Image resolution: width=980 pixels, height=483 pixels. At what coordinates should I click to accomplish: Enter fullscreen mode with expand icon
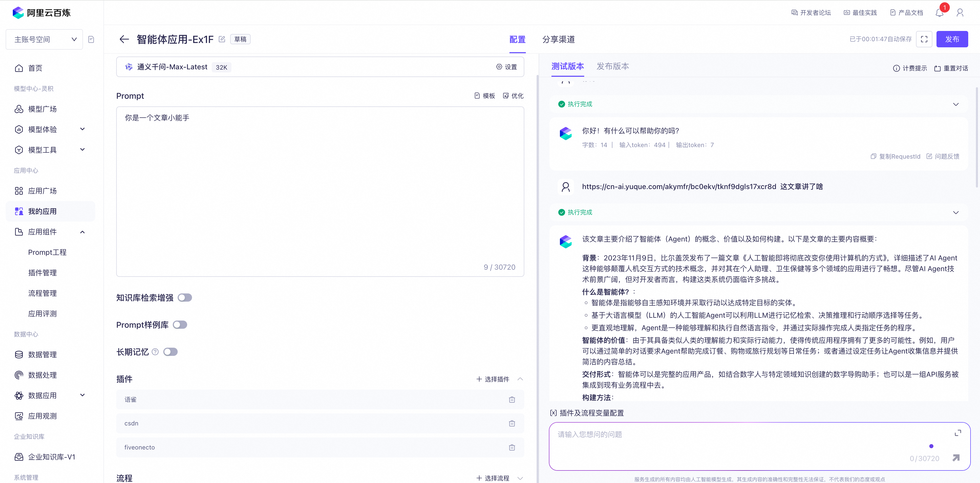click(x=924, y=39)
